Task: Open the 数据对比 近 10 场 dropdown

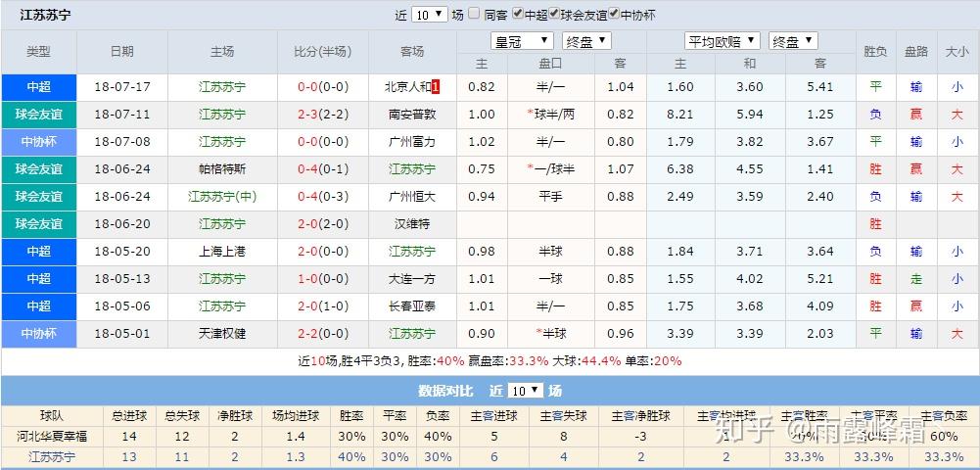Action: [x=526, y=391]
